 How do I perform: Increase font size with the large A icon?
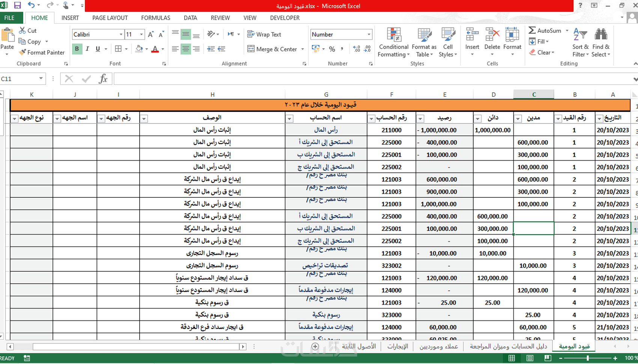click(151, 35)
